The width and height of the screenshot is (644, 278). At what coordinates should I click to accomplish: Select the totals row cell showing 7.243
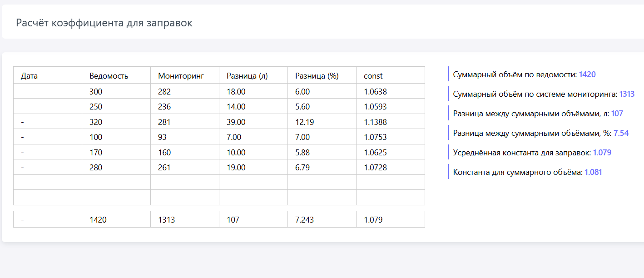pos(322,220)
